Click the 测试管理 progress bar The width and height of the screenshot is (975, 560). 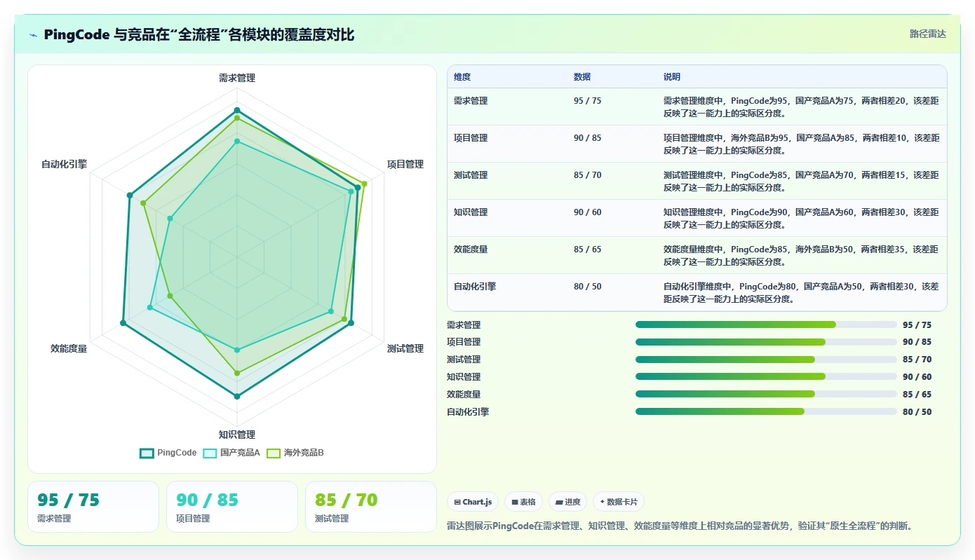click(x=766, y=360)
